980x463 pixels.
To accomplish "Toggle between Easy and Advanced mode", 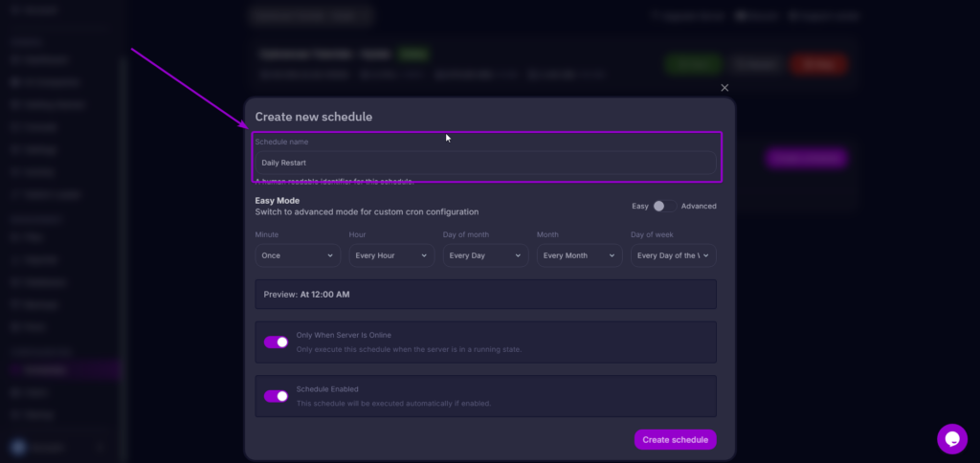I will (664, 206).
